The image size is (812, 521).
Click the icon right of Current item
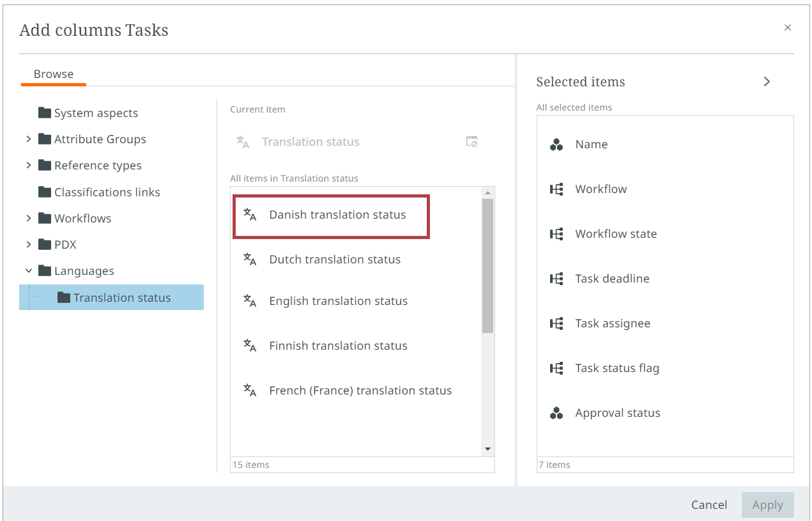[x=471, y=142]
